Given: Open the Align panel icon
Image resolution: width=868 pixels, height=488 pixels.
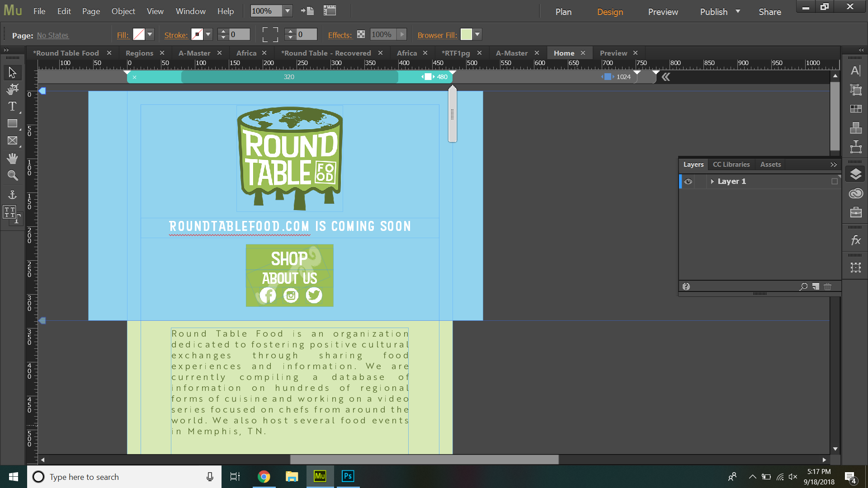Looking at the screenshot, I should (855, 128).
